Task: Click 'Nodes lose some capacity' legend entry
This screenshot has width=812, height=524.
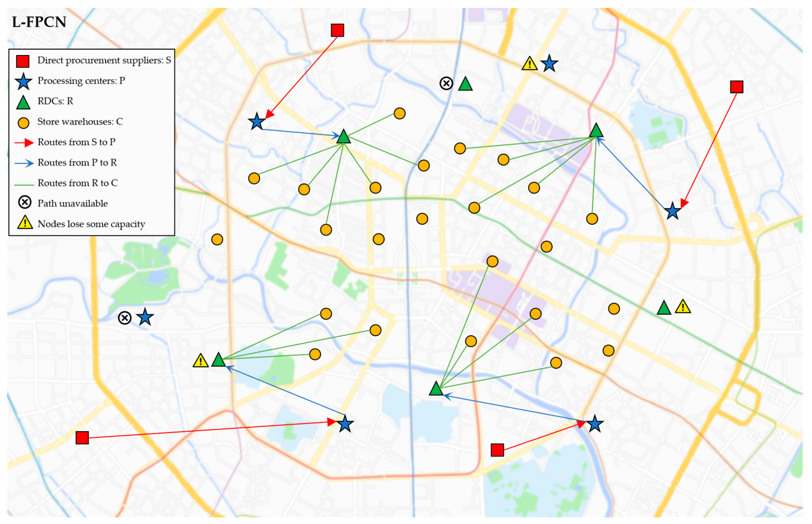Action: click(91, 224)
